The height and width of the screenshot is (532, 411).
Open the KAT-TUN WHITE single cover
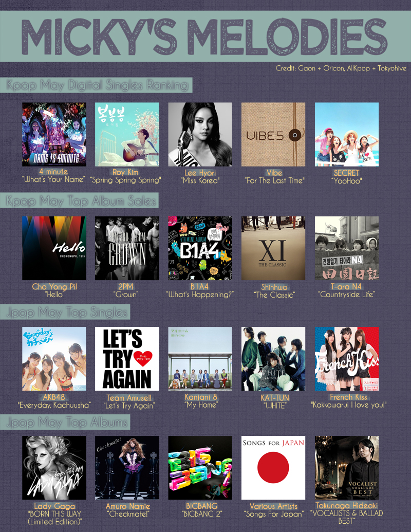[x=273, y=359]
